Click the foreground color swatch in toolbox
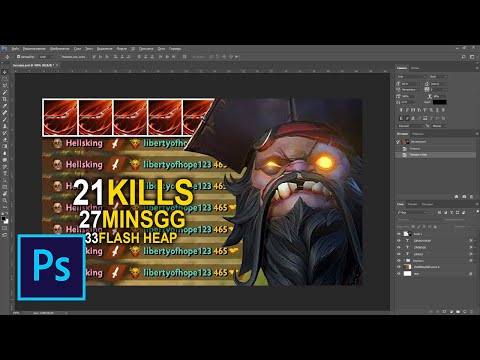Viewport: 480px width, 360px height. coord(3,218)
